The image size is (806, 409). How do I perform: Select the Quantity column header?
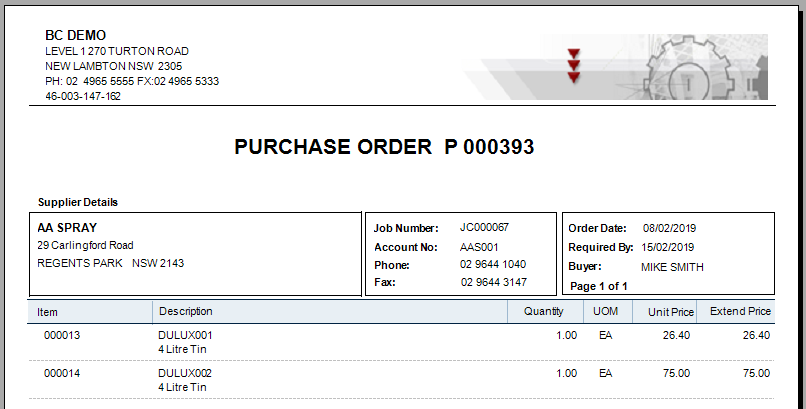click(543, 312)
